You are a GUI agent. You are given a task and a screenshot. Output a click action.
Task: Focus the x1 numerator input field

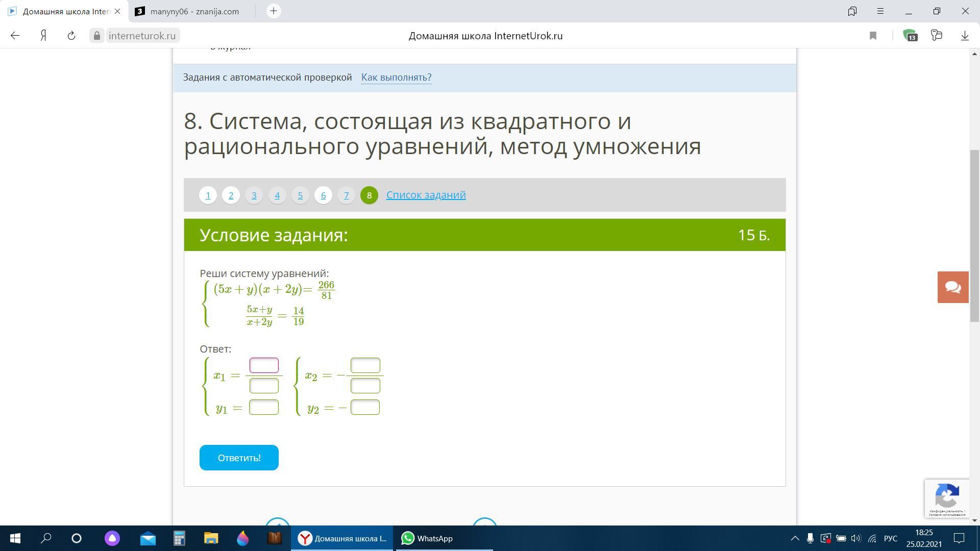point(264,365)
